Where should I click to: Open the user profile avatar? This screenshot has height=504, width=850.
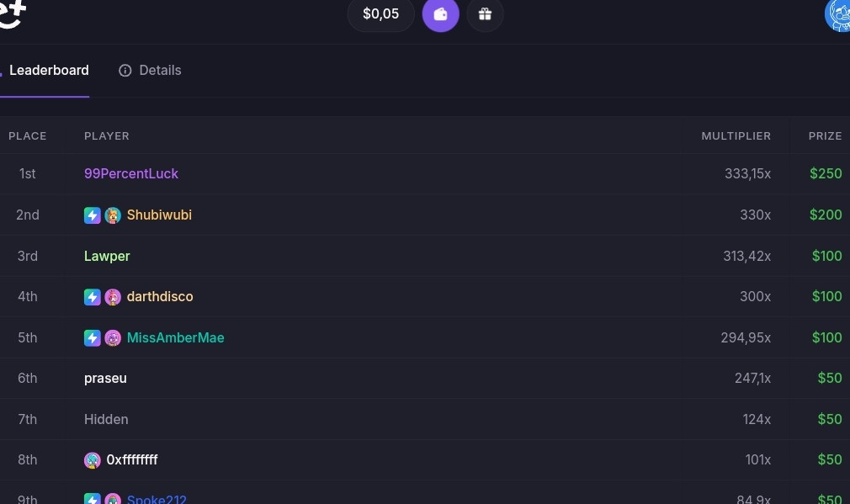[838, 14]
